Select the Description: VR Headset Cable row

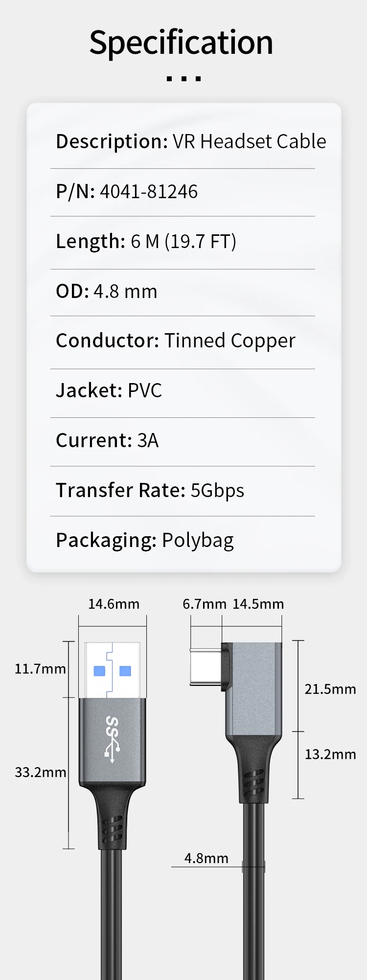coord(191,141)
